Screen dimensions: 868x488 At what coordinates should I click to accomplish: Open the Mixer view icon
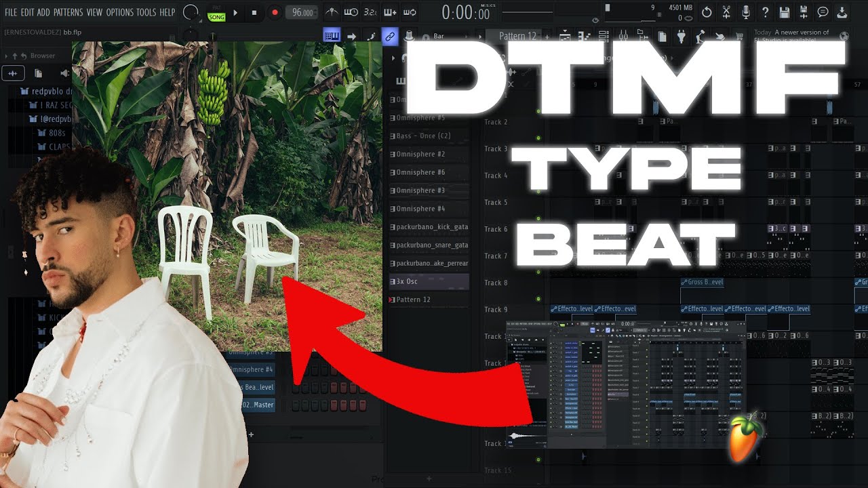coord(623,36)
